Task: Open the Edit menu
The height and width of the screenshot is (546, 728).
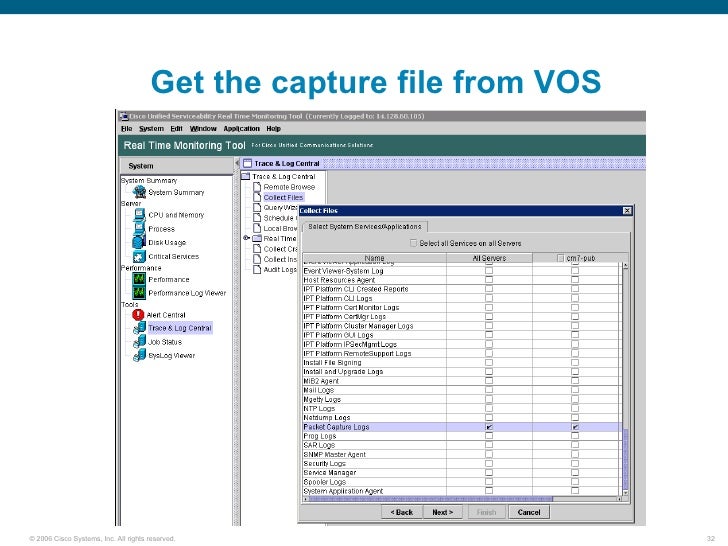Action: coord(176,129)
